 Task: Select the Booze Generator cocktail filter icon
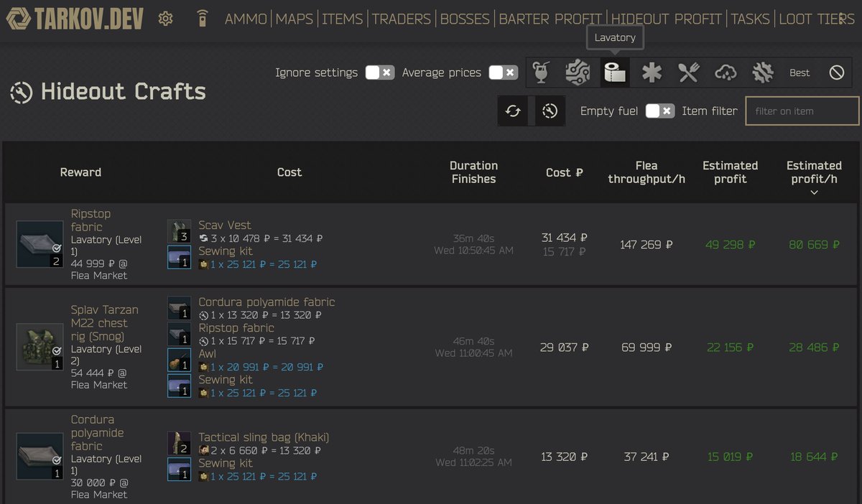coord(541,72)
